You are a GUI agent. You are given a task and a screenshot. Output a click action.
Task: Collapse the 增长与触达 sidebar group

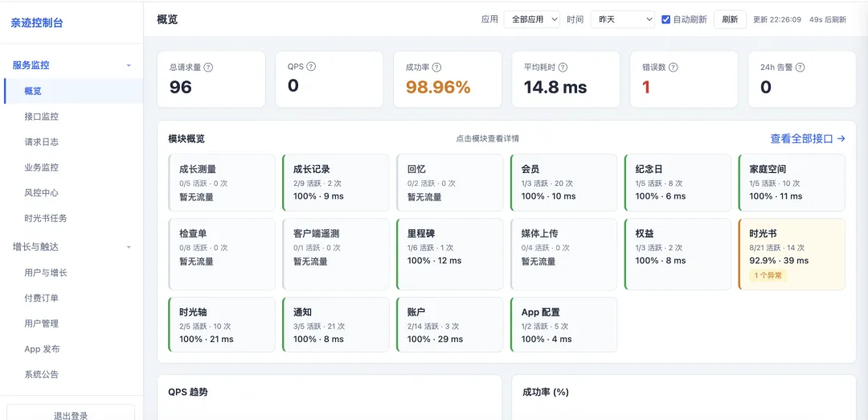72,247
